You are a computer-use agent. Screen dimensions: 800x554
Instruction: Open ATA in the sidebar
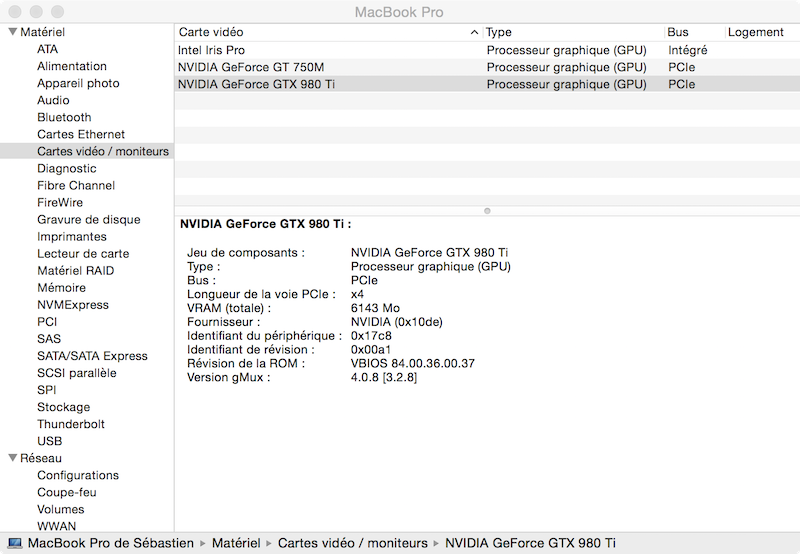tap(47, 49)
